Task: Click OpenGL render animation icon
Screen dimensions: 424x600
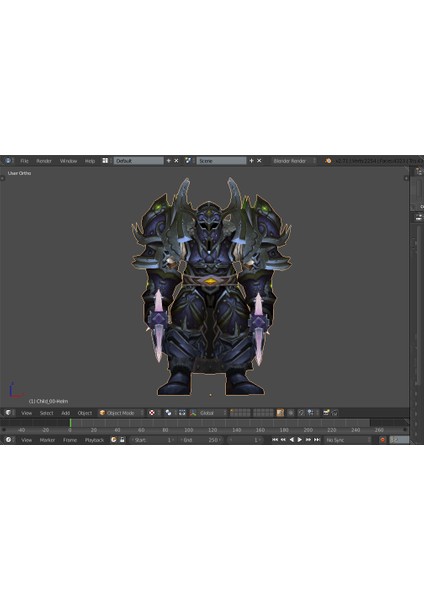Action: tap(335, 413)
